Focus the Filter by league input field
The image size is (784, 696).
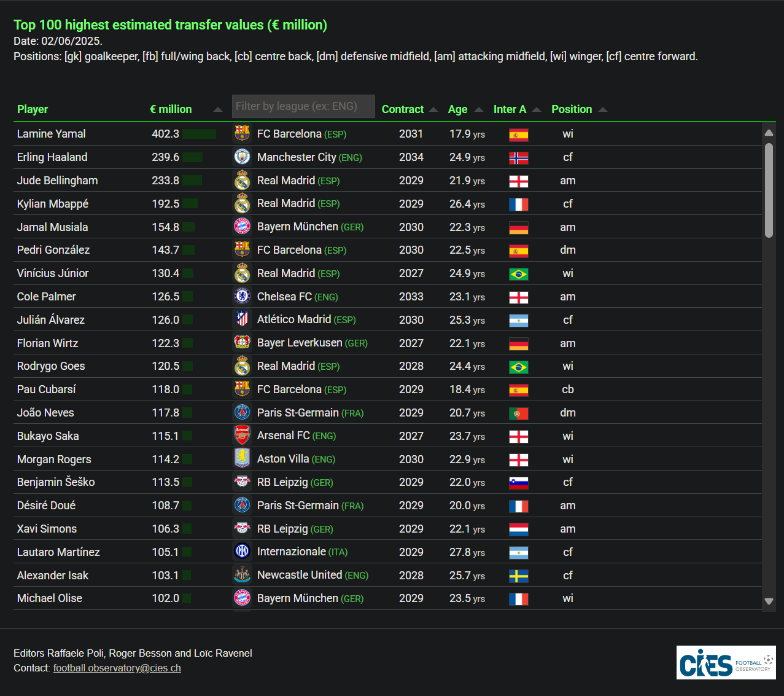click(x=303, y=106)
